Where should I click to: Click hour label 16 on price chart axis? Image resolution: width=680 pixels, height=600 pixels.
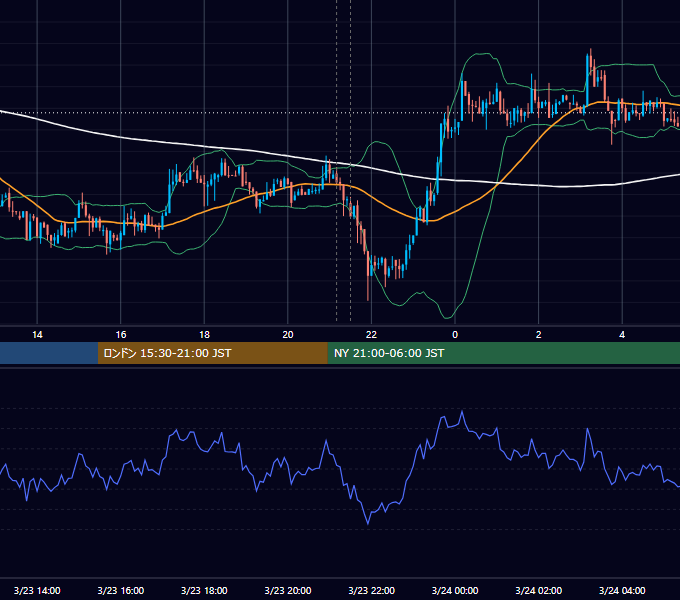pyautogui.click(x=121, y=335)
